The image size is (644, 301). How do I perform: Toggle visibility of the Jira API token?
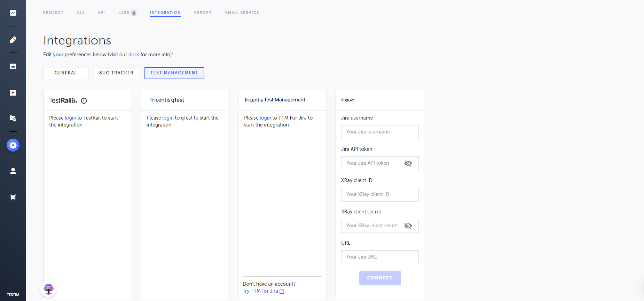pos(408,163)
